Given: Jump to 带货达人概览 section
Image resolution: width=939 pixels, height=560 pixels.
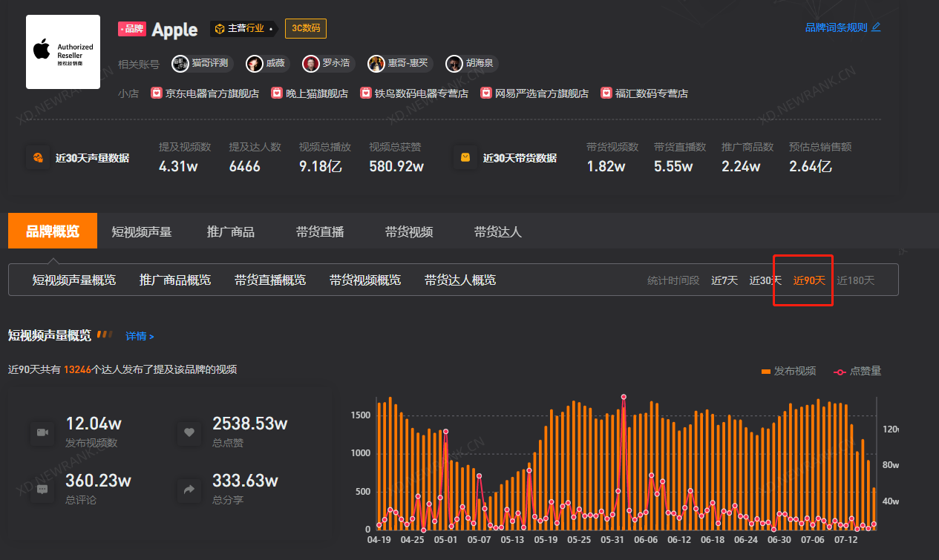Looking at the screenshot, I should coord(460,280).
